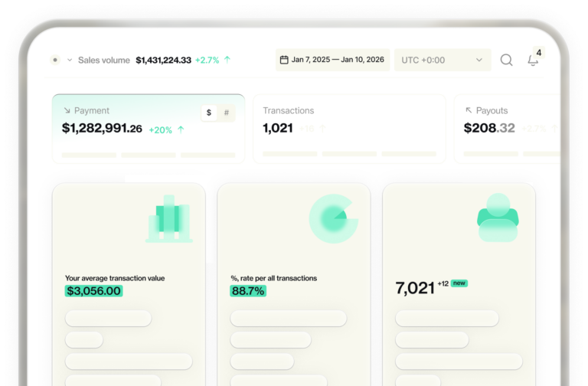Select the Transactions summary card
The width and height of the screenshot is (588, 386).
pos(349,129)
